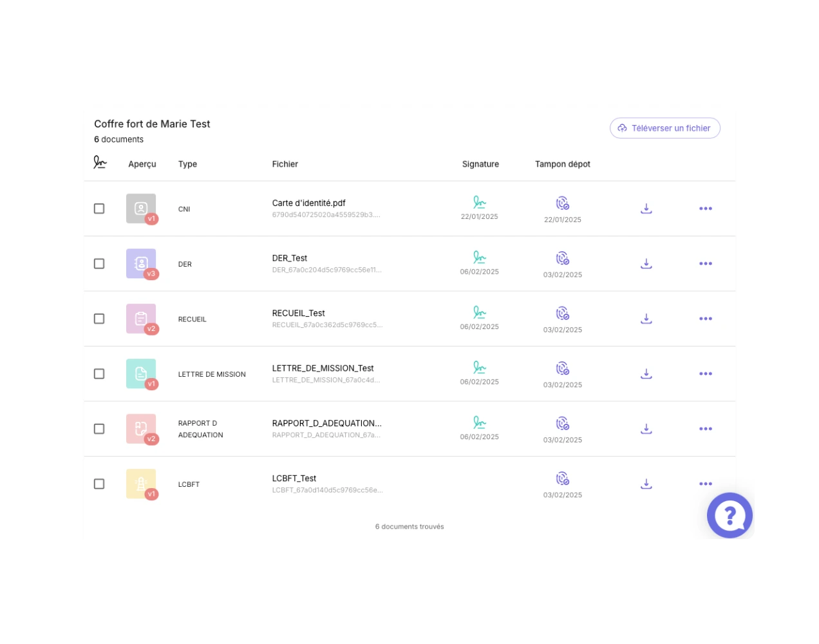Open more options for DER_Test
This screenshot has width=819, height=644.
coord(706,263)
